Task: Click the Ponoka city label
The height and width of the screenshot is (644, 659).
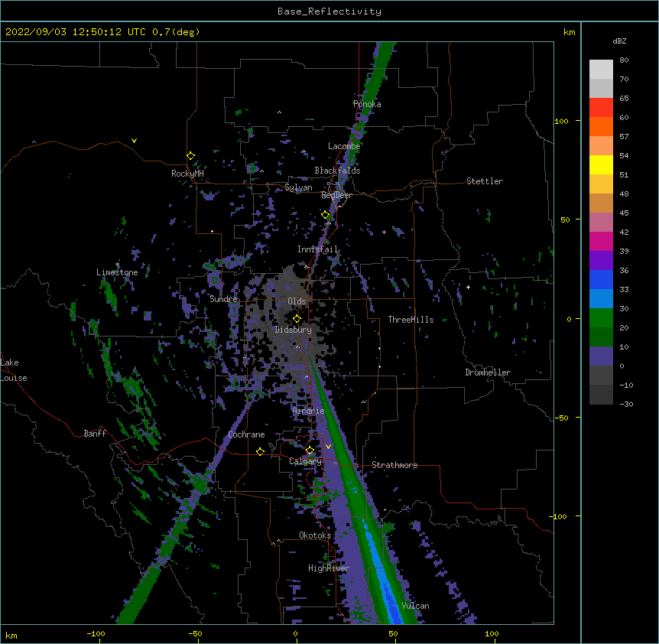Action: (367, 104)
